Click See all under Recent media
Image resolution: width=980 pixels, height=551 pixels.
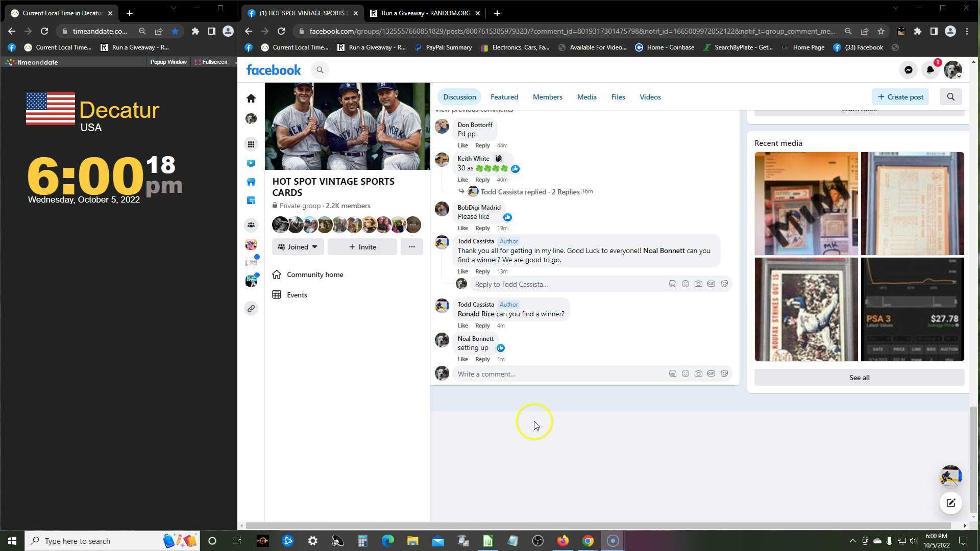pyautogui.click(x=859, y=378)
